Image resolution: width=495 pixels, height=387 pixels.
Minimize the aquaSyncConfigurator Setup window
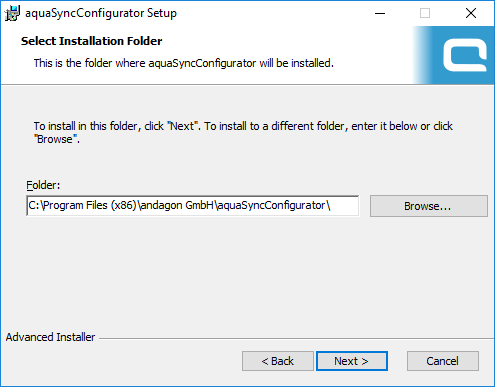(380, 13)
